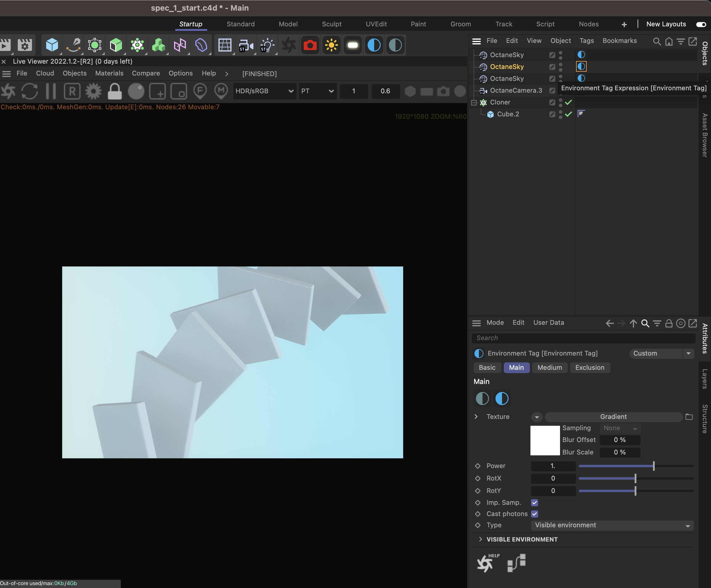Collapse the Cloner tree node
711x588 pixels.
pos(474,103)
